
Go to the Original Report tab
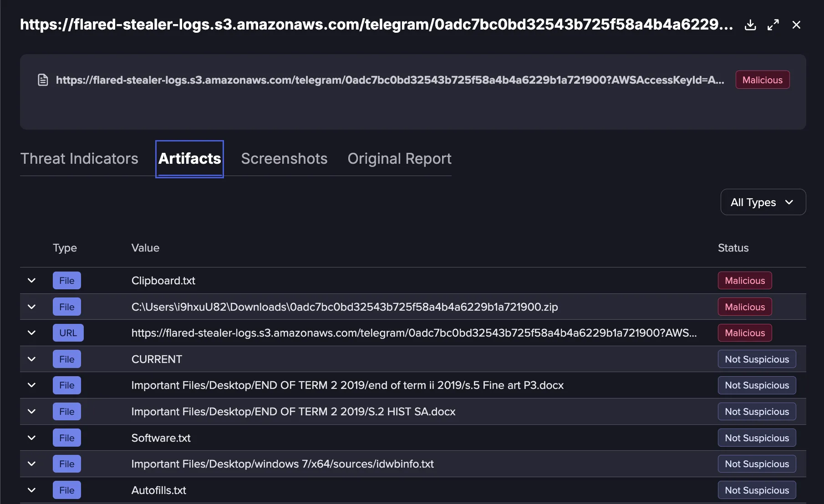399,159
